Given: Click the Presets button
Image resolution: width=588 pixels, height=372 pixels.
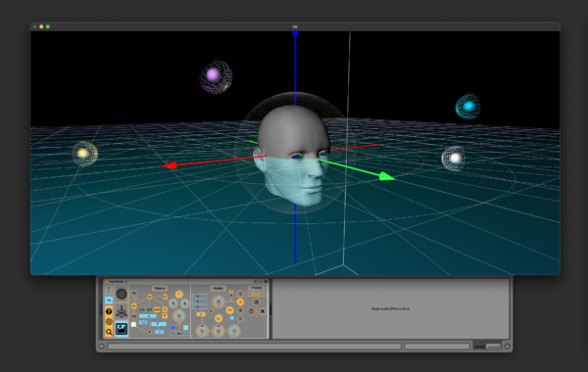Looking at the screenshot, I should click(x=257, y=288).
